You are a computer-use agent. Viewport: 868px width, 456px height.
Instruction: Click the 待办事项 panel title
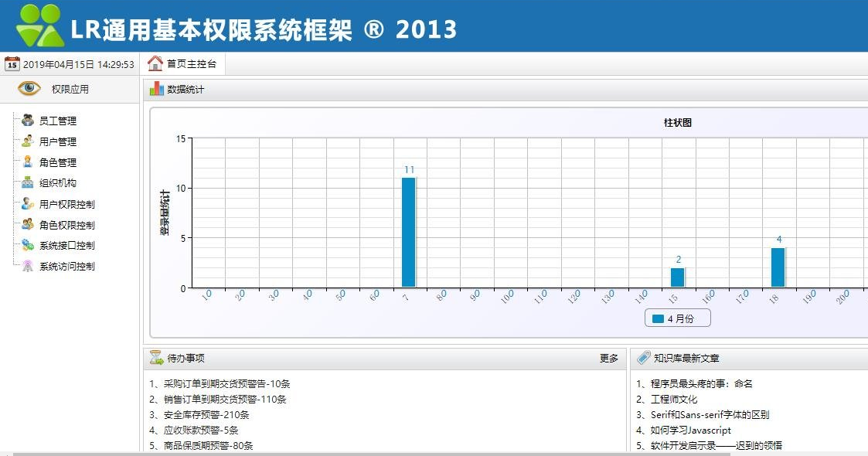186,358
